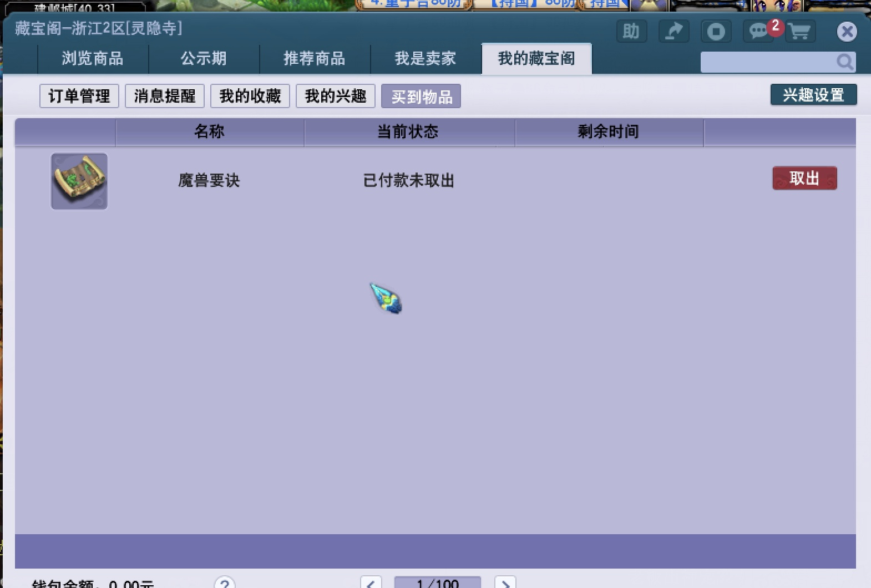
Task: Click the 助 helper icon
Action: coord(631,32)
